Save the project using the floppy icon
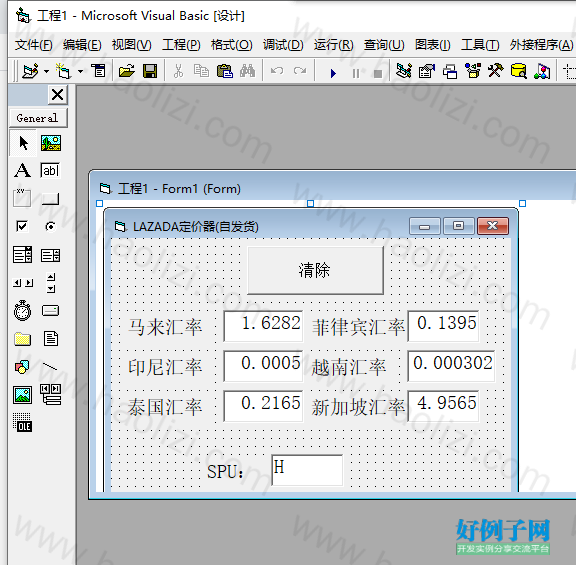Image resolution: width=576 pixels, height=565 pixels. point(150,71)
